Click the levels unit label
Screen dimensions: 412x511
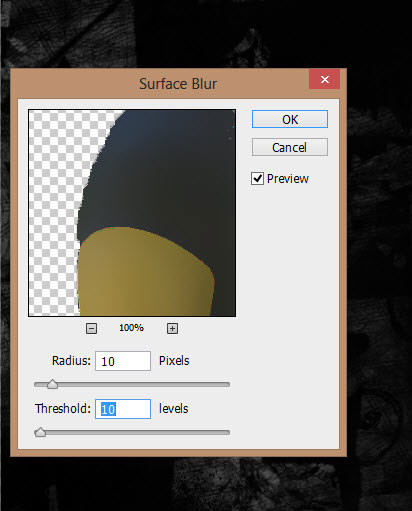[x=174, y=409]
